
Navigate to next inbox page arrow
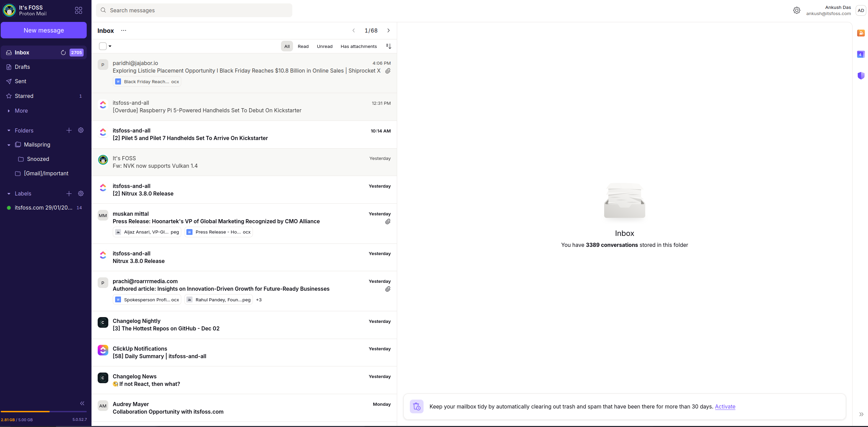click(x=389, y=30)
